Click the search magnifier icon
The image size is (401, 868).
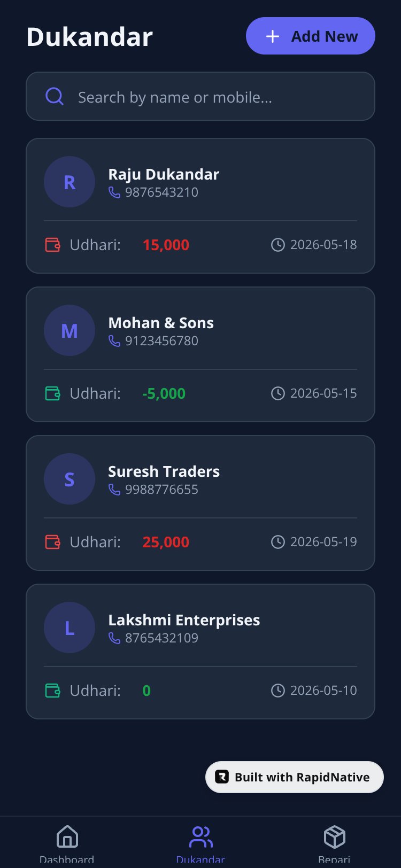pos(55,97)
